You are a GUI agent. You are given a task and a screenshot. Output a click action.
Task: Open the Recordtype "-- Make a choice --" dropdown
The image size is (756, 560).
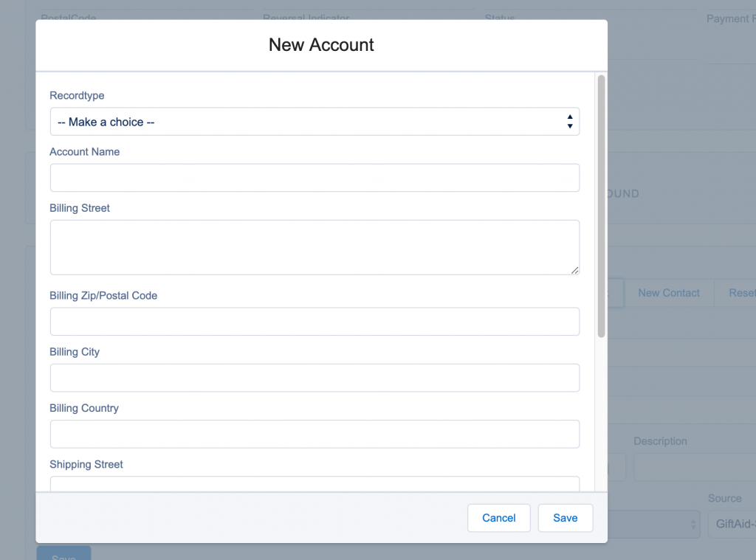[x=315, y=121]
